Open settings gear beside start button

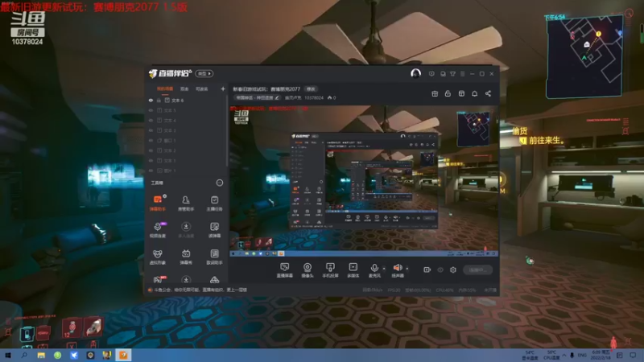click(x=453, y=269)
